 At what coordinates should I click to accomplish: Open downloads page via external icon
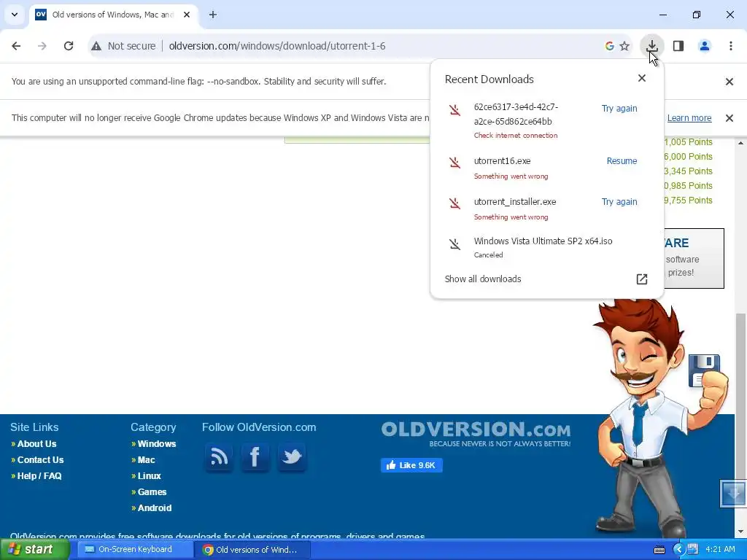[x=642, y=279]
